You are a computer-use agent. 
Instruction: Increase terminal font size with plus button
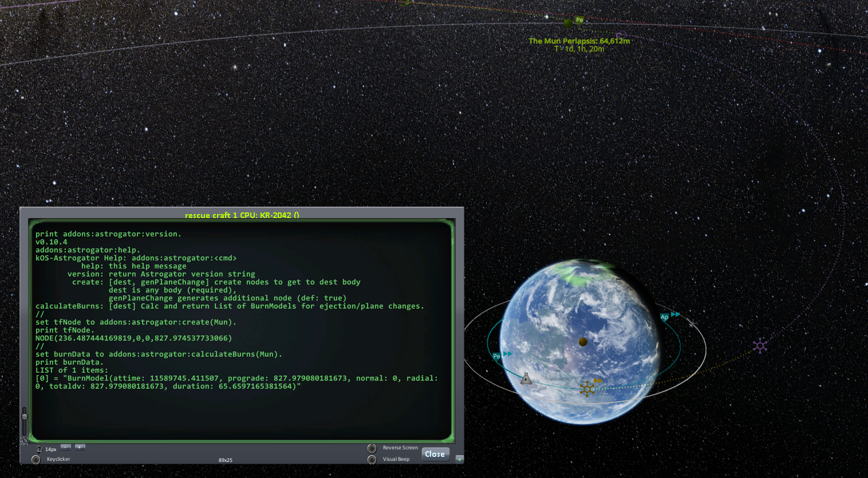80,447
